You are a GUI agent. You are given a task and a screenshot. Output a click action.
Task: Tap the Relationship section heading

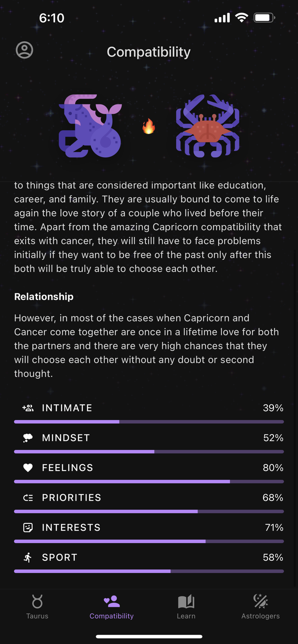pos(43,296)
